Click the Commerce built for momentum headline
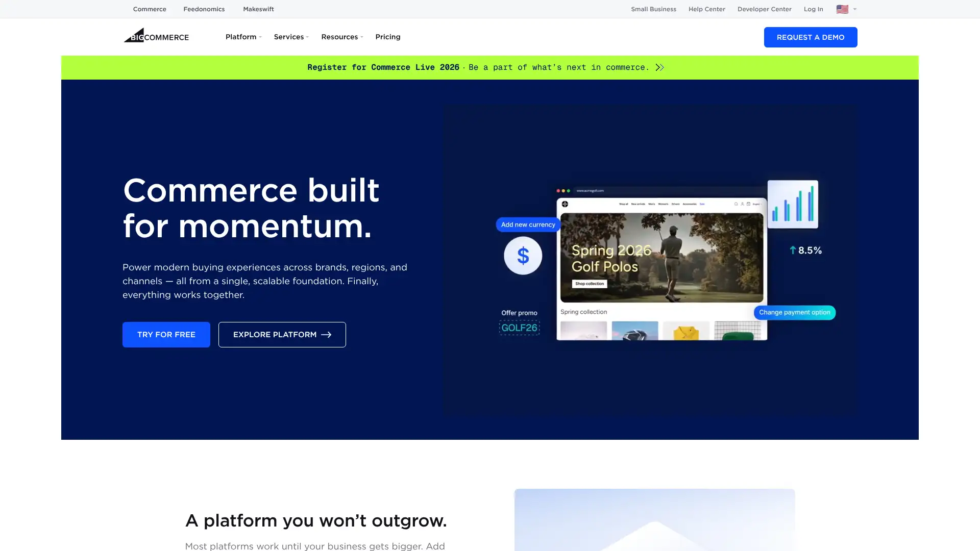The image size is (980, 551). coord(251,208)
